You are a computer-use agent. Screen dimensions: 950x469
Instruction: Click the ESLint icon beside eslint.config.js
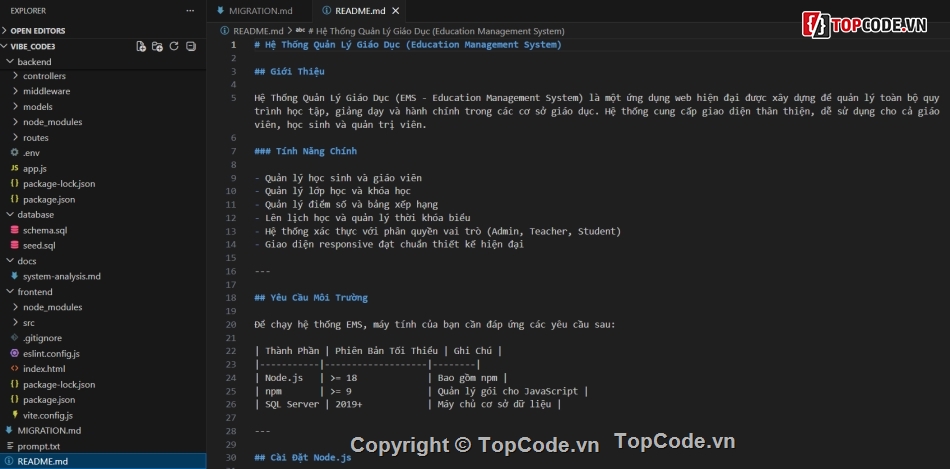point(15,353)
